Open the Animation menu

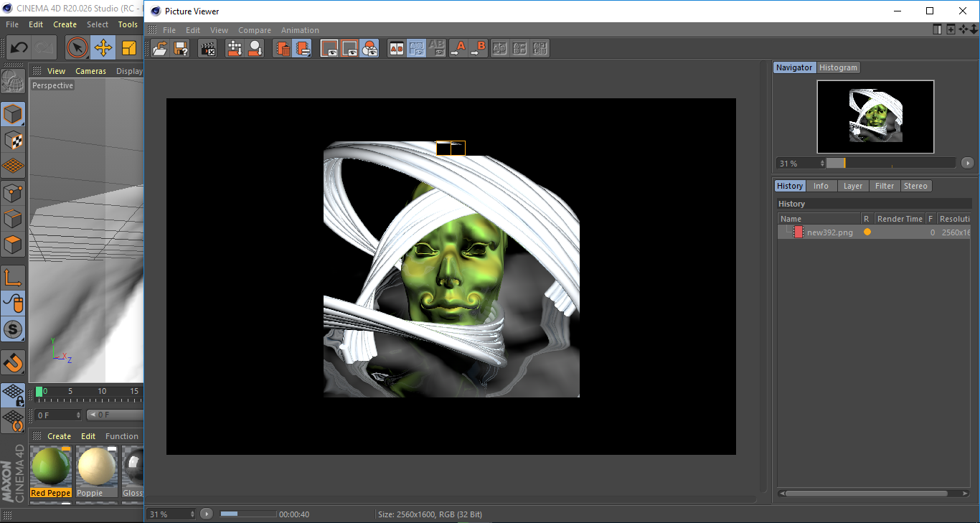tap(300, 30)
